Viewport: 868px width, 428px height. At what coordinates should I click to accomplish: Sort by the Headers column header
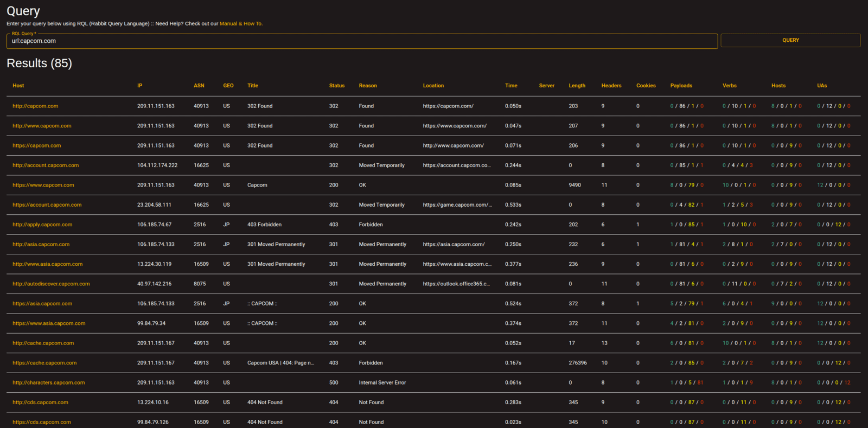pyautogui.click(x=611, y=86)
